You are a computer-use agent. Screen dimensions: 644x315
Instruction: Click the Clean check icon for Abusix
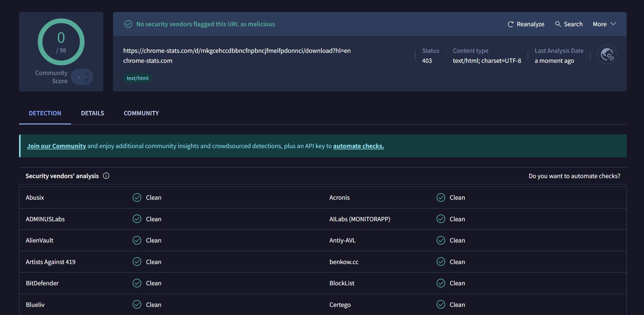pos(137,197)
